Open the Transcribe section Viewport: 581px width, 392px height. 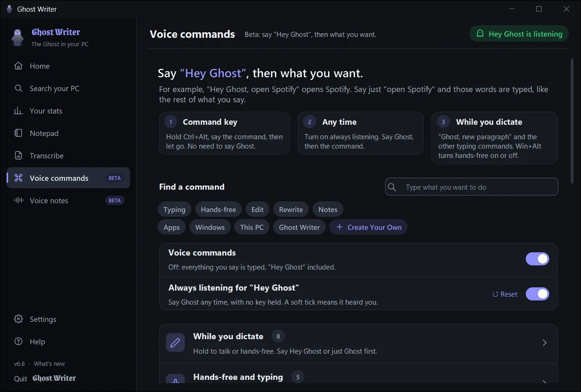coord(68,156)
